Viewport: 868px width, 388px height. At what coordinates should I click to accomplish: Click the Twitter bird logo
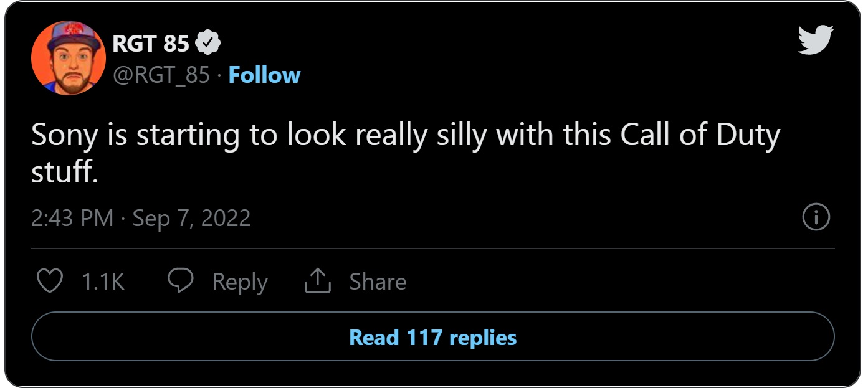(x=815, y=41)
